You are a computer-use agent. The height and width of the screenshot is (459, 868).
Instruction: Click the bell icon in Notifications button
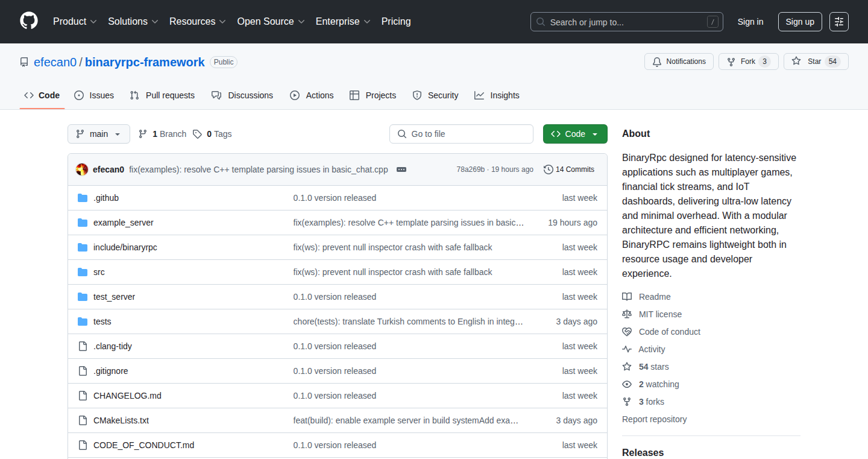[x=657, y=62]
